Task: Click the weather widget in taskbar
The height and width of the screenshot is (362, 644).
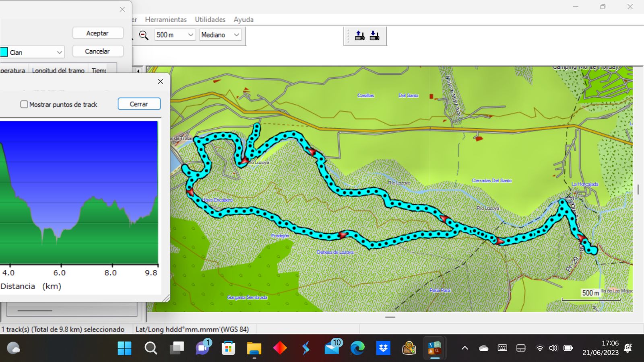Action: tap(13, 348)
